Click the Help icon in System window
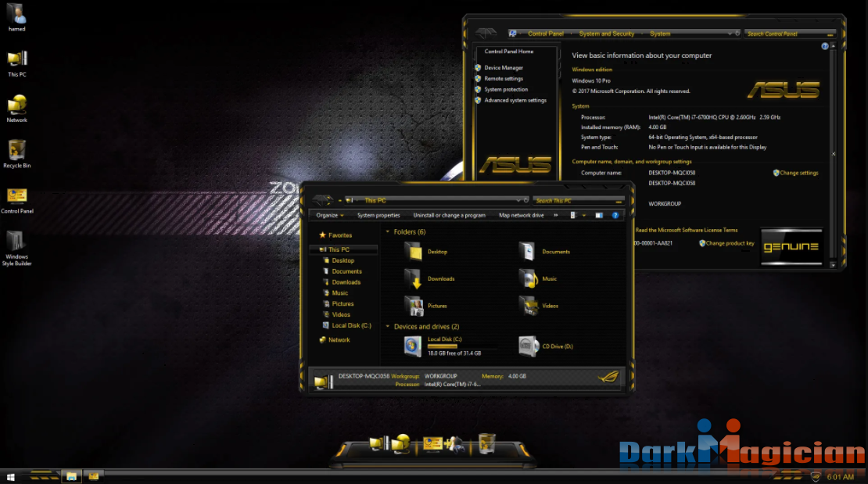The image size is (868, 484). (x=825, y=46)
